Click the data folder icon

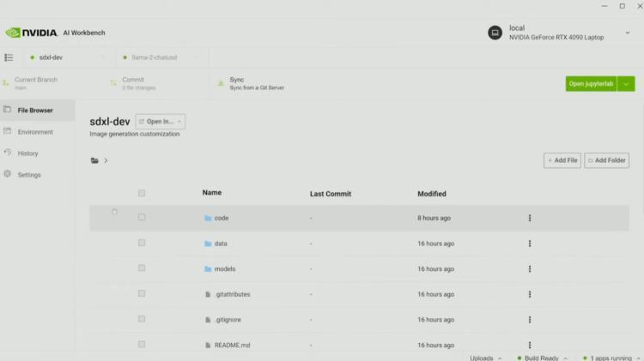click(x=208, y=244)
